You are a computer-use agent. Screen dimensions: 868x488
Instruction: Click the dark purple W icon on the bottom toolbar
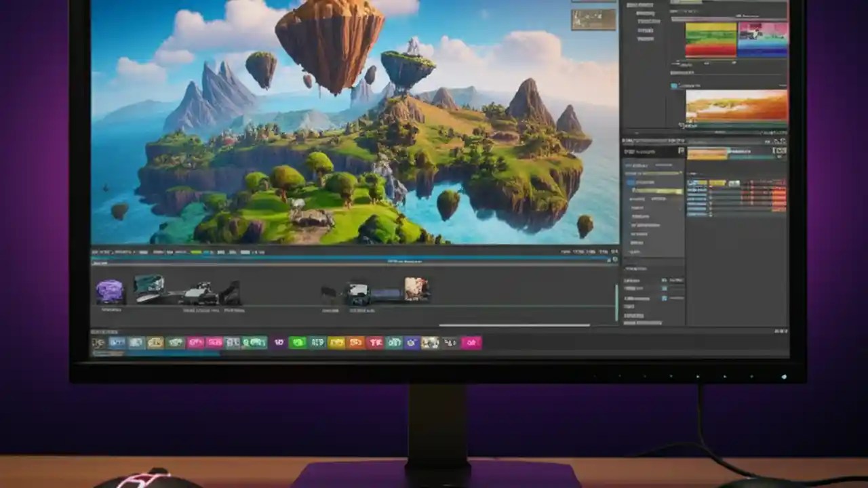coord(279,342)
